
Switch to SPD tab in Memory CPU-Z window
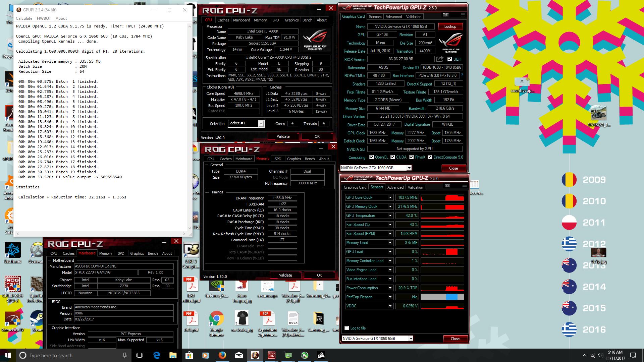click(278, 159)
